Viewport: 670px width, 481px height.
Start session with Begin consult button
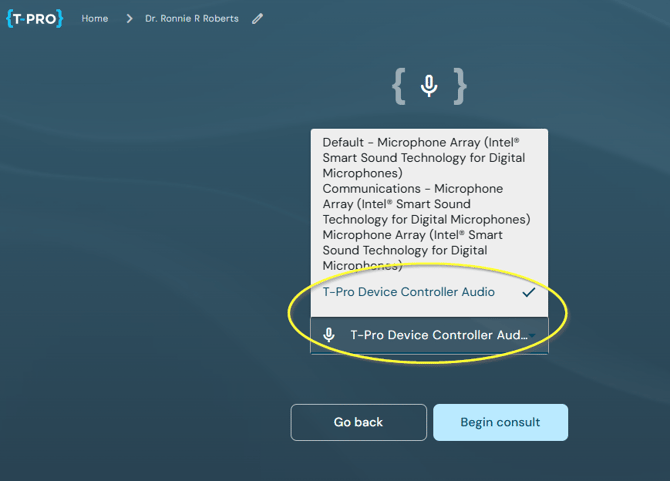coord(500,422)
